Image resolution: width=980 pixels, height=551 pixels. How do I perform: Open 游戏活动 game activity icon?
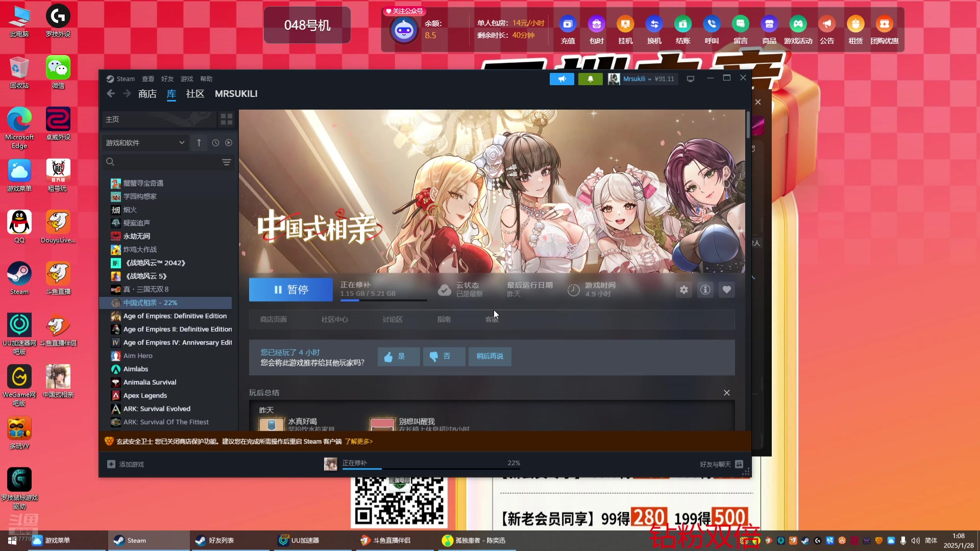click(798, 24)
